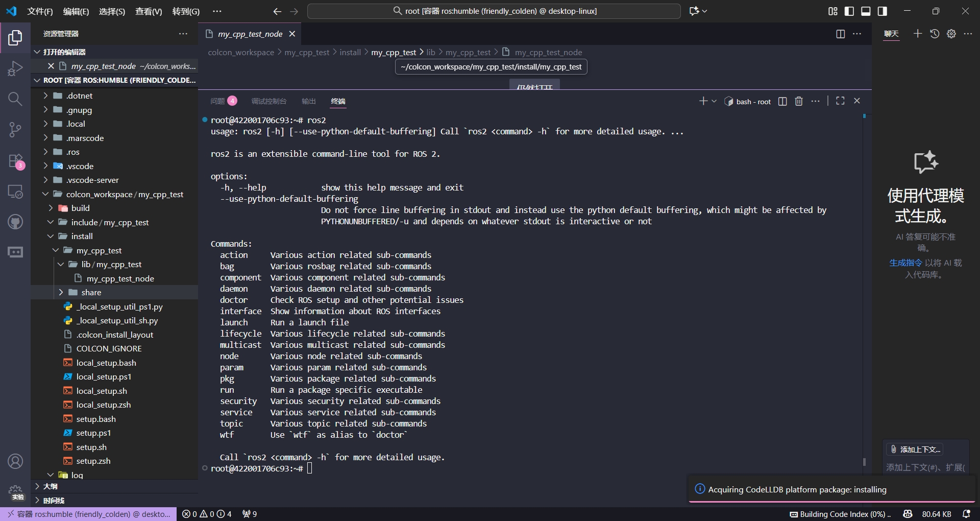Image resolution: width=980 pixels, height=521 pixels.
Task: Show chat history
Action: (935, 34)
